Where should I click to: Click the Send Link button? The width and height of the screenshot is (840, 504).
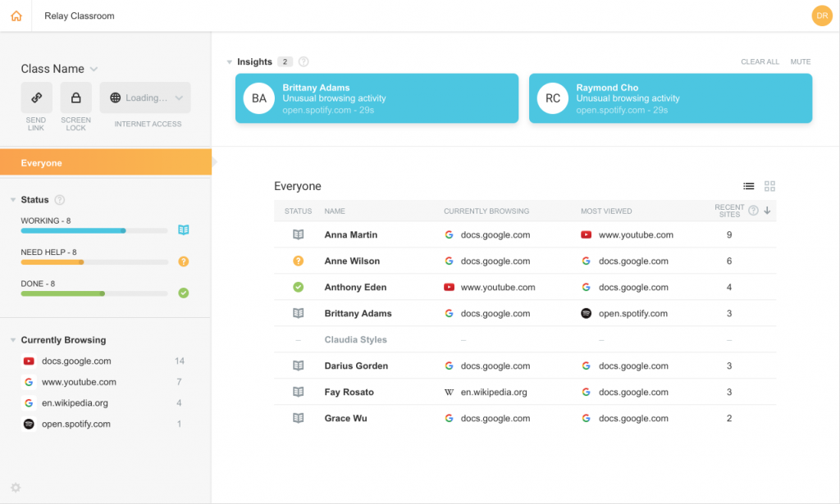[x=36, y=98]
